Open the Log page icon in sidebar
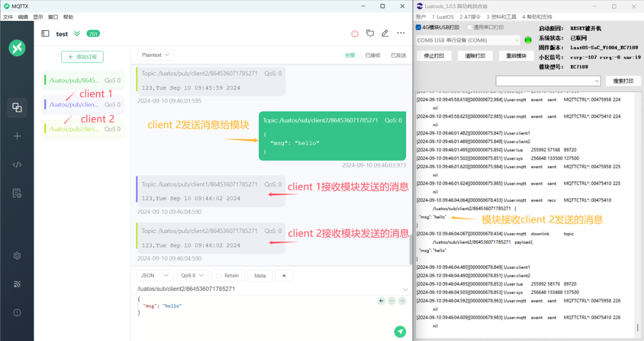The width and height of the screenshot is (644, 341). coord(17,193)
